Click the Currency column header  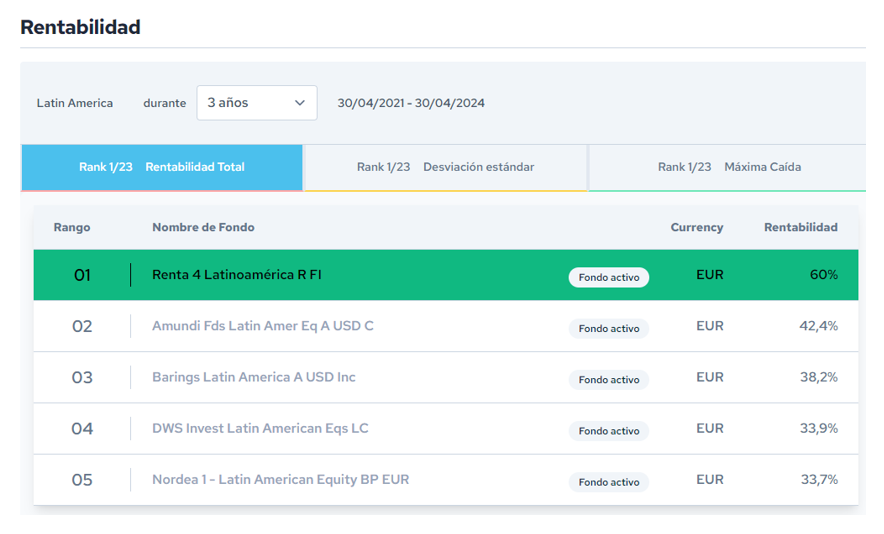(697, 227)
